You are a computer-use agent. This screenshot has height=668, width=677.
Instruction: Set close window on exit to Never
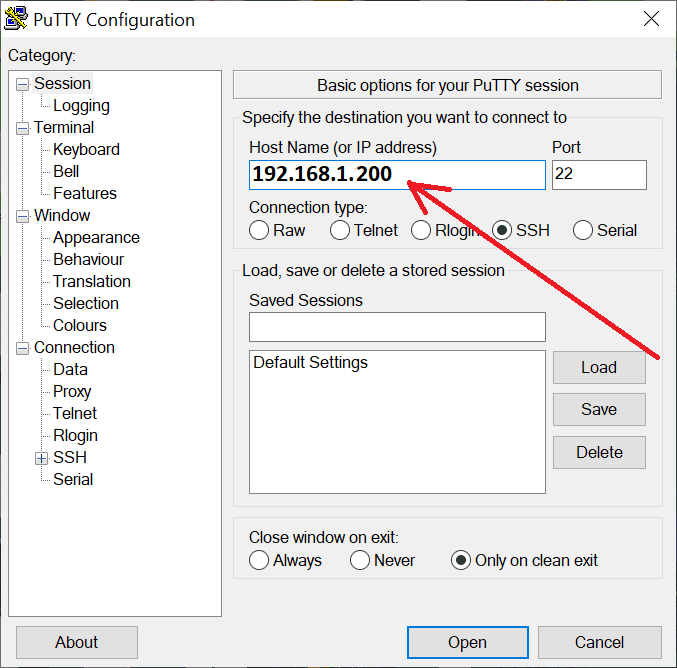360,560
